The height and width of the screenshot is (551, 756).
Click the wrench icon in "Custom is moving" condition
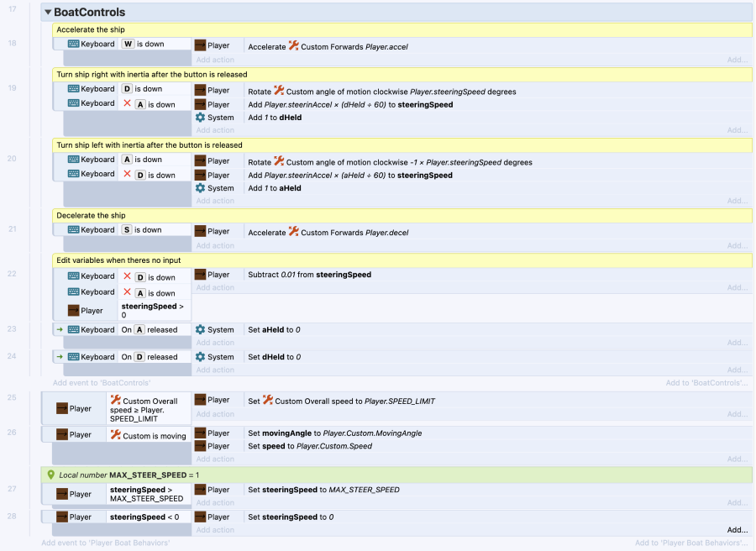coord(116,435)
